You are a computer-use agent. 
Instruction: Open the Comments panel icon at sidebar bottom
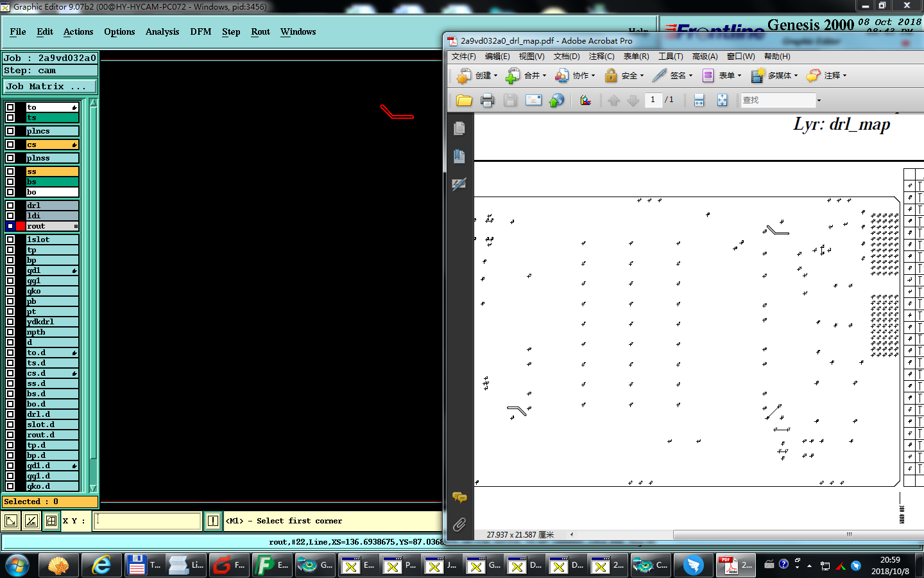(x=459, y=498)
